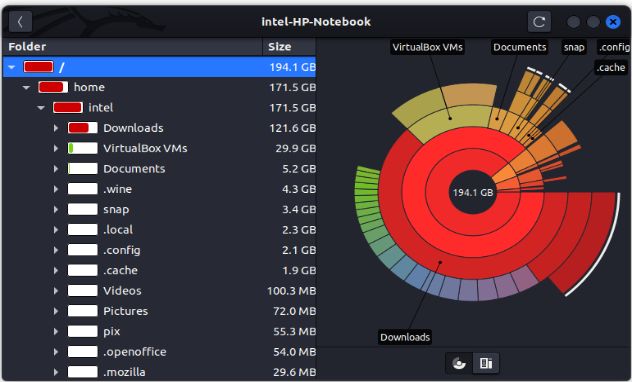The image size is (632, 382).
Task: Select the pix folder row
Action: 159,332
